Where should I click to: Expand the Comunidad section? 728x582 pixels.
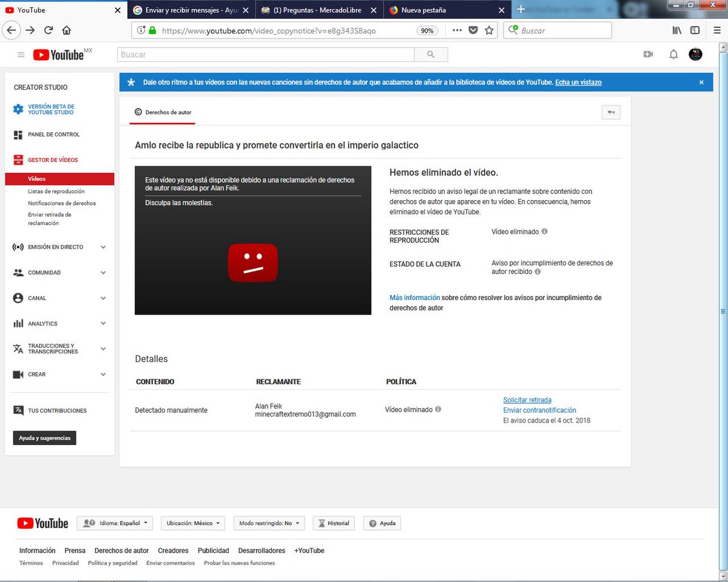click(x=103, y=272)
